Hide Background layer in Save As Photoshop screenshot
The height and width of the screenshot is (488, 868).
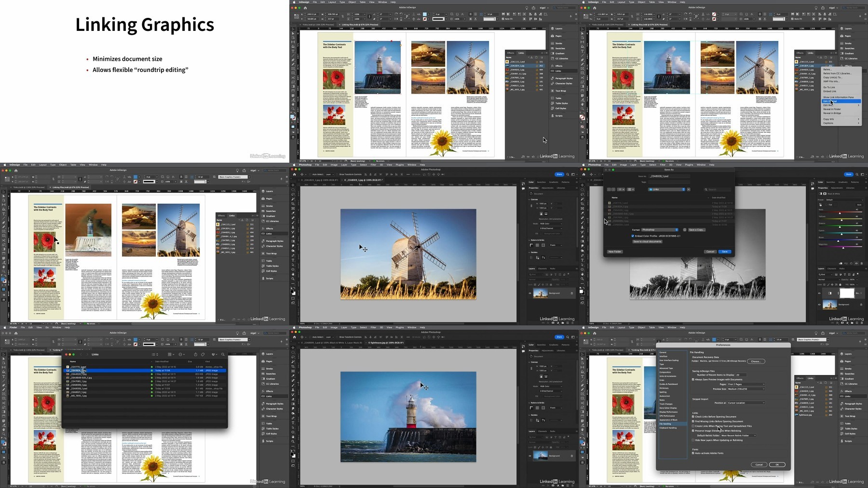[x=819, y=305]
